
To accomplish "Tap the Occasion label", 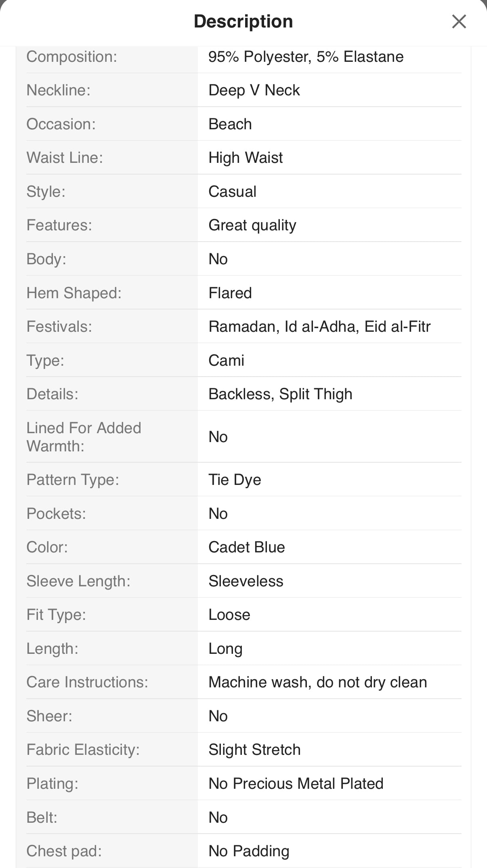I will pos(61,124).
